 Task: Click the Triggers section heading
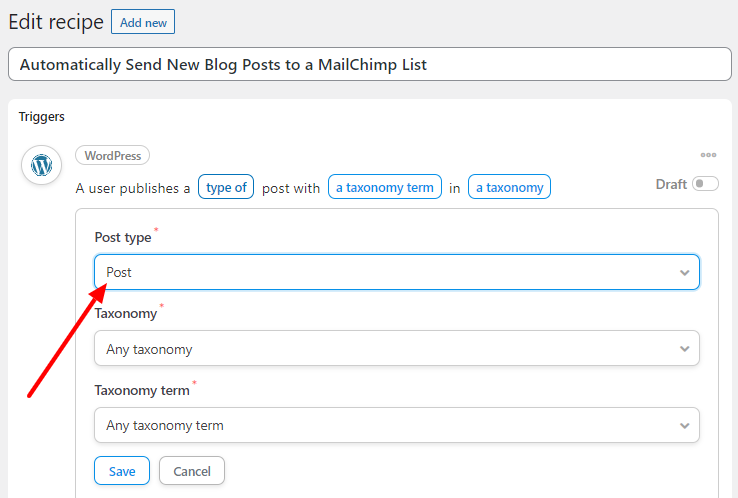point(41,117)
